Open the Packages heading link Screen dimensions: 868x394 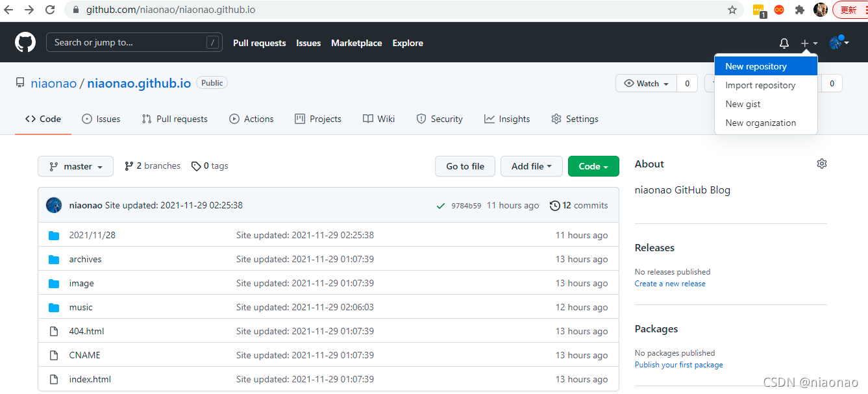pos(656,329)
